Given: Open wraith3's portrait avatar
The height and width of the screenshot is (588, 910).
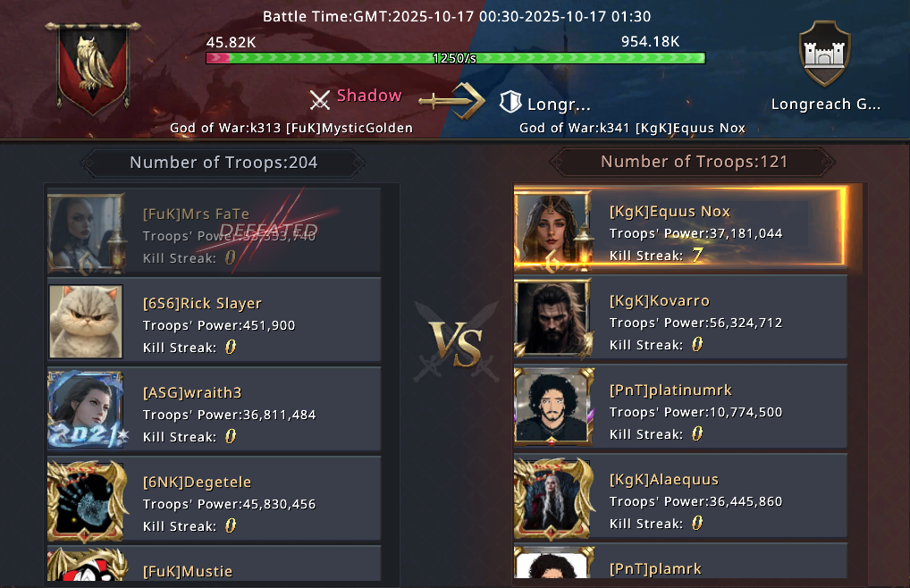Looking at the screenshot, I should click(86, 410).
